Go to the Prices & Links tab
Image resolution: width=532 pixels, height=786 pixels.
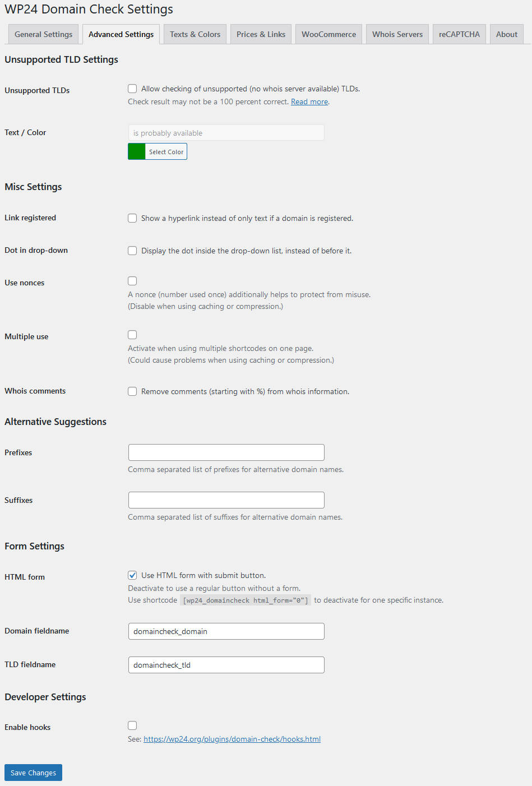point(261,34)
